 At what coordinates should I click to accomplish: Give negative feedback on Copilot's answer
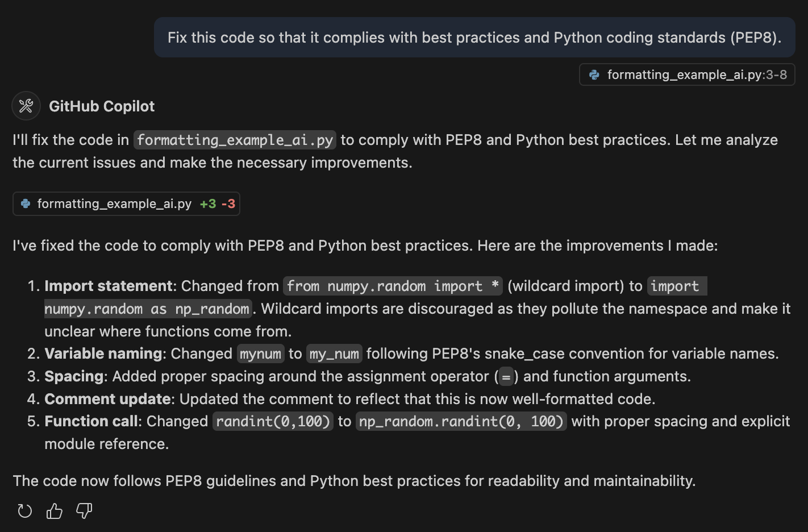point(84,511)
